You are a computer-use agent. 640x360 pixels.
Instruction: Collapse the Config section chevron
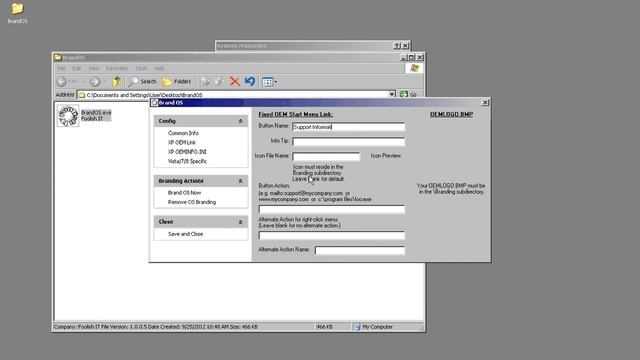point(240,121)
